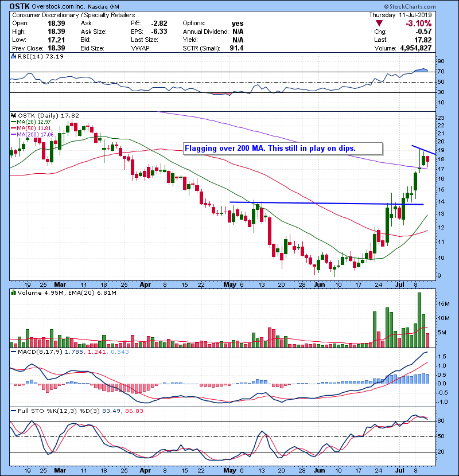The height and width of the screenshot is (476, 459).
Task: Click the Open 18.39 value
Action: tap(56, 23)
